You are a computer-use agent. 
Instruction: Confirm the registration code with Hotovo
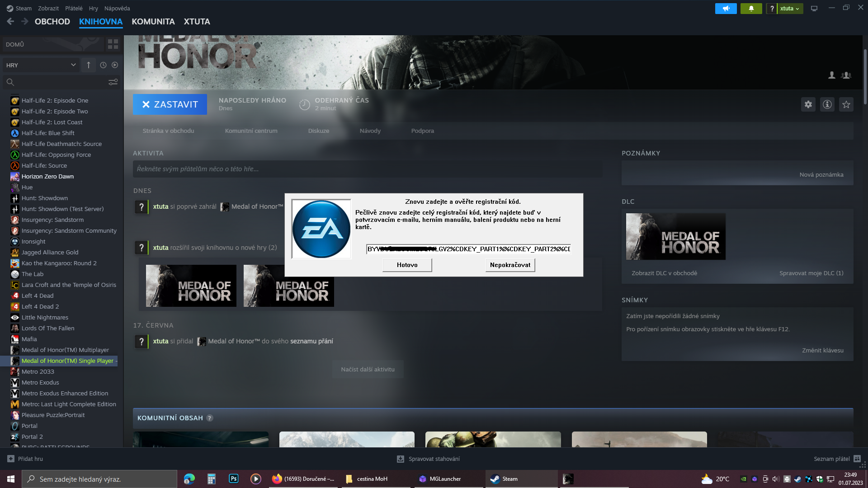pyautogui.click(x=407, y=265)
